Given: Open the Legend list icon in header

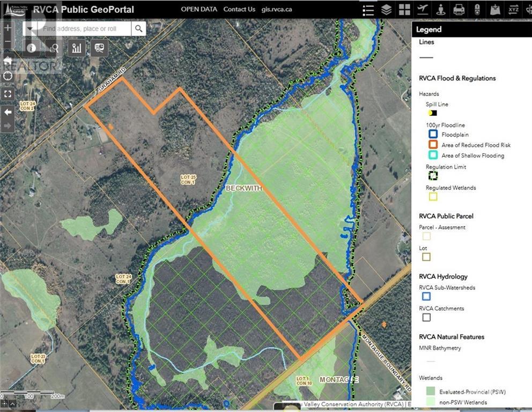Looking at the screenshot, I should click(x=368, y=10).
